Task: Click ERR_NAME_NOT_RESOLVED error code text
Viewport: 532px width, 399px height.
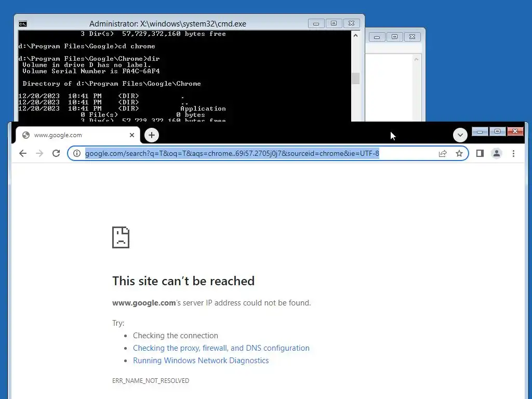Action: coord(151,381)
